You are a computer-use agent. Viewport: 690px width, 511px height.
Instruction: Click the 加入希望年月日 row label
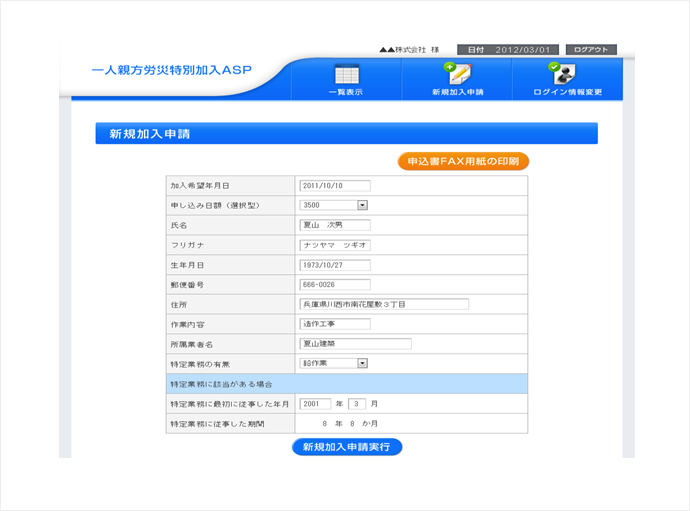pos(200,186)
